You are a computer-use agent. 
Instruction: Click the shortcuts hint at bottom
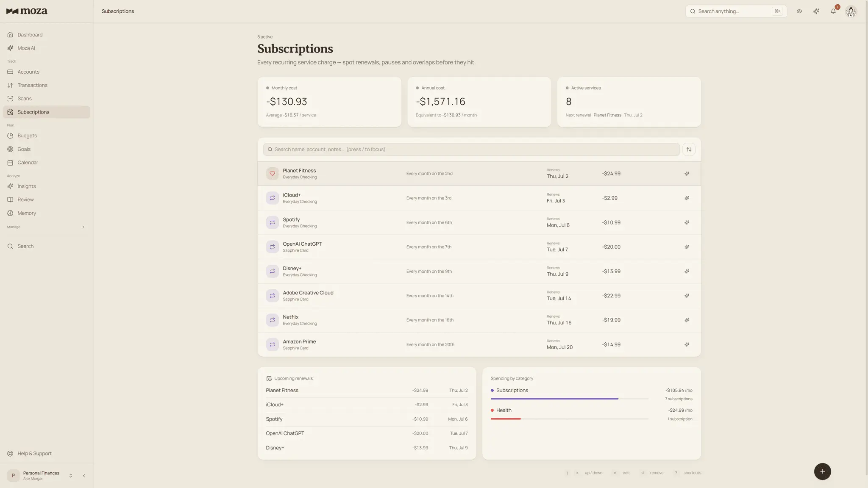[687, 473]
